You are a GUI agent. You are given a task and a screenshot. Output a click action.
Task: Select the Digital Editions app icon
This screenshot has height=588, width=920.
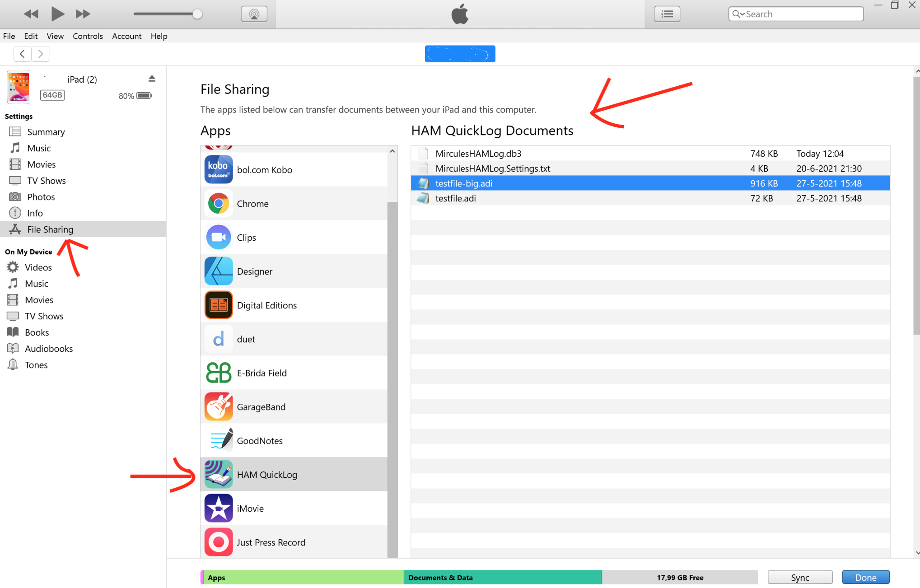(x=218, y=304)
